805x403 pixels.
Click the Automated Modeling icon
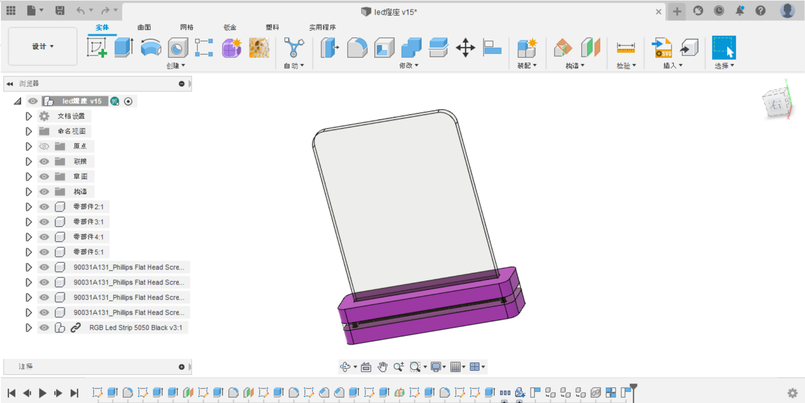tap(294, 47)
